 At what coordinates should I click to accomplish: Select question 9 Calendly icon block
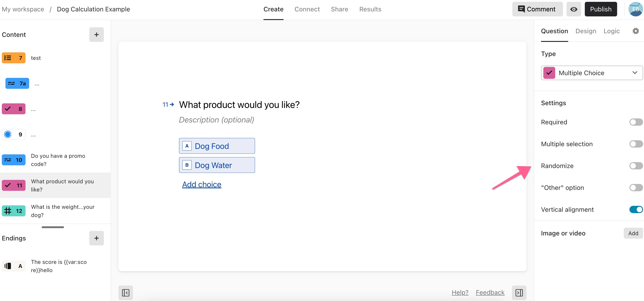pyautogui.click(x=13, y=135)
